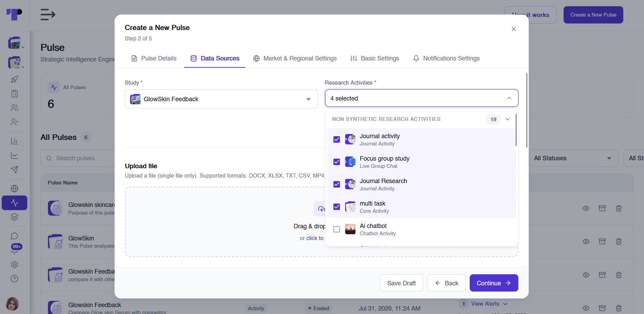Switch to the Notifications Settings tab
Screen dimensions: 644x314
(446, 58)
